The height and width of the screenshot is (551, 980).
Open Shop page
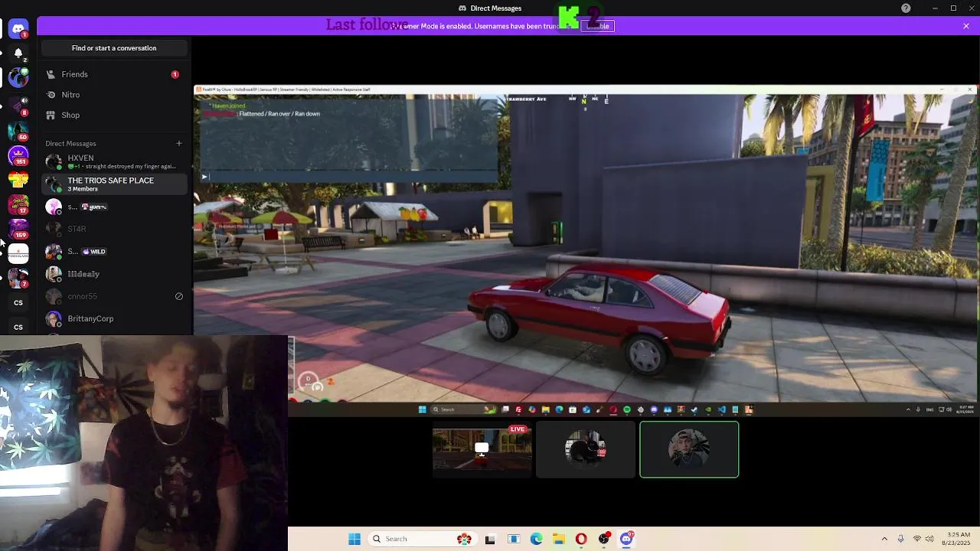pyautogui.click(x=114, y=115)
